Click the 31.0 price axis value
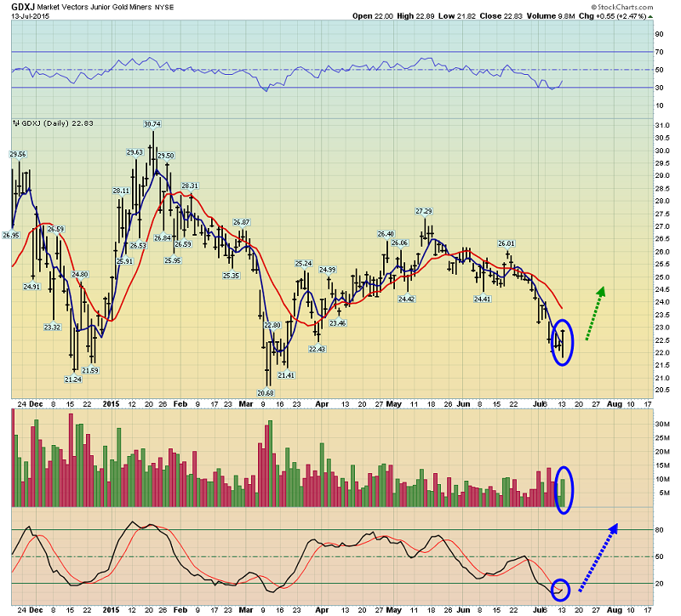This screenshot has width=681, height=616. click(662, 125)
